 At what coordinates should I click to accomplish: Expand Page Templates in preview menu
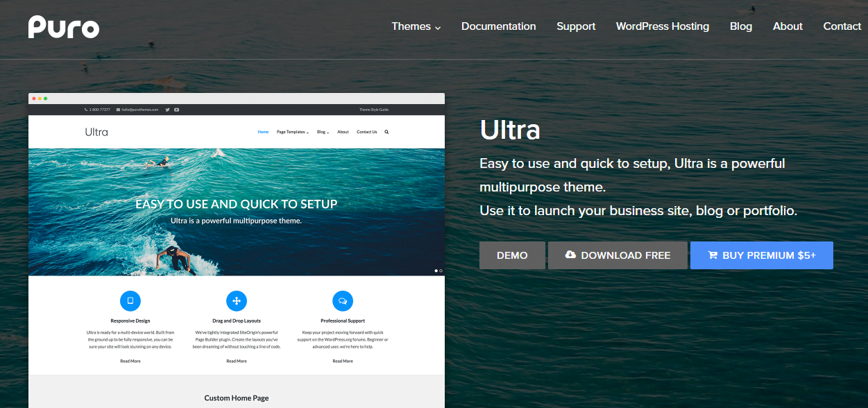(x=293, y=132)
